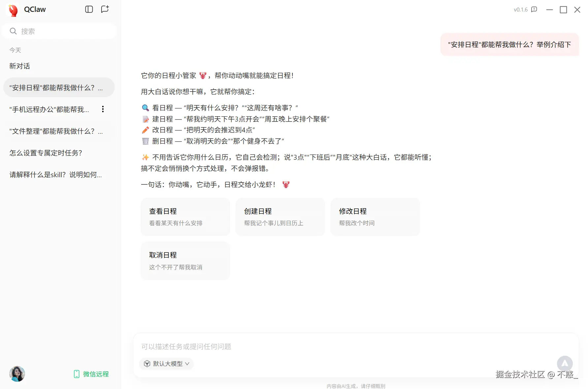Open the feedback icon beside v0.1.6

point(534,10)
